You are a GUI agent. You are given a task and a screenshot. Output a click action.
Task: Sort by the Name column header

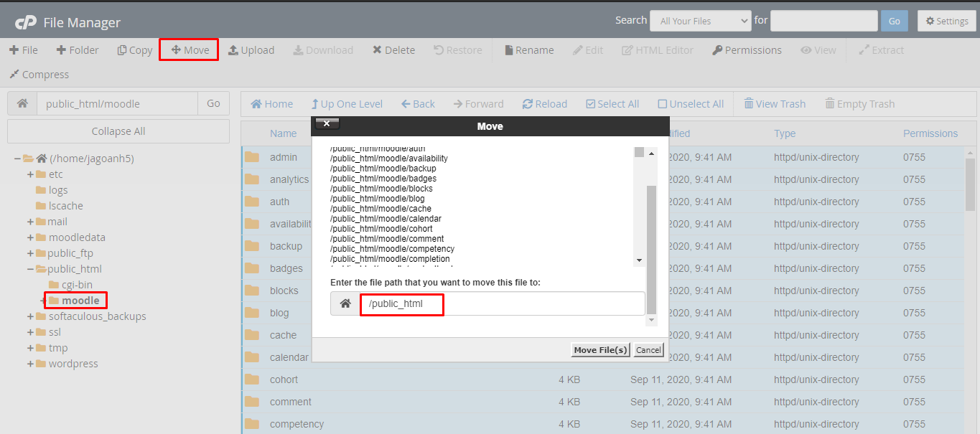click(x=284, y=133)
